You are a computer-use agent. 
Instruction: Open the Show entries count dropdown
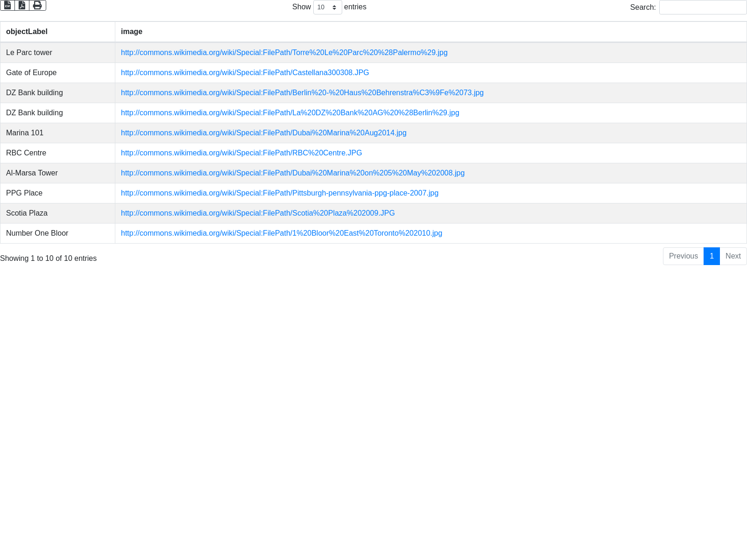tap(327, 7)
